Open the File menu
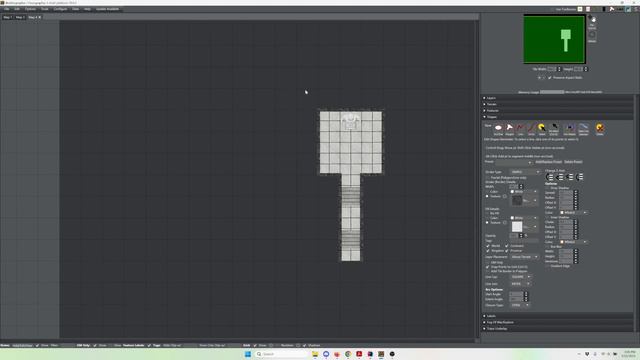Screen dimensions: 640x360 (7, 9)
